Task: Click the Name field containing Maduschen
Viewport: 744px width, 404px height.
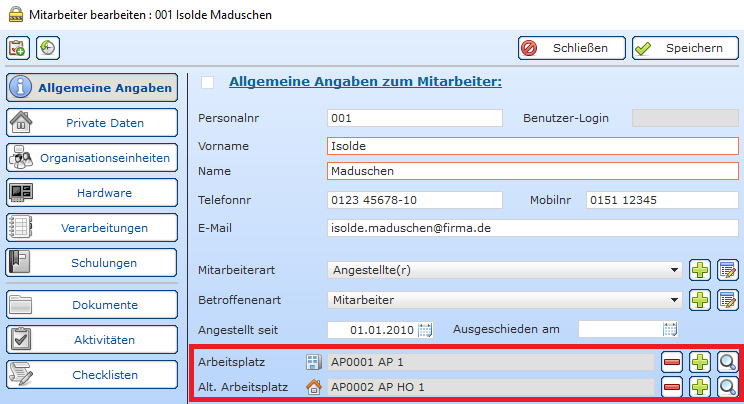Action: 533,171
